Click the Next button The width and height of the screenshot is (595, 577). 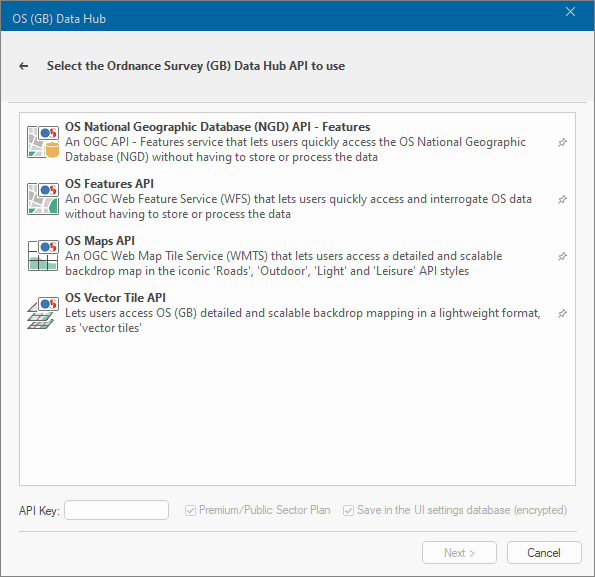tap(459, 552)
